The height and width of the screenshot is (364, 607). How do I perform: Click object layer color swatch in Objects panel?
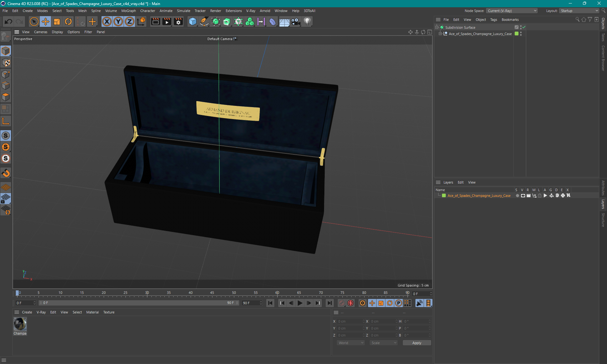point(517,33)
